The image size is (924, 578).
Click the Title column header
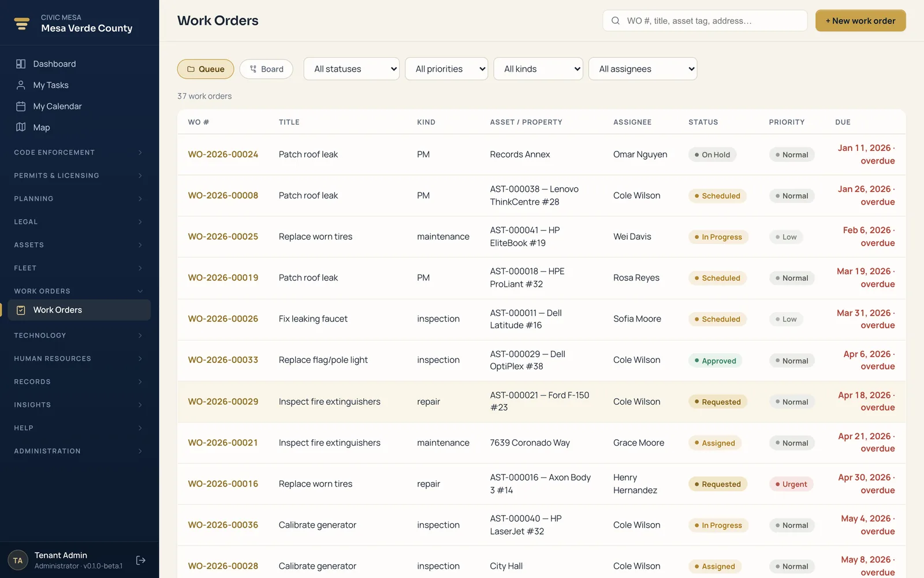[x=289, y=122]
